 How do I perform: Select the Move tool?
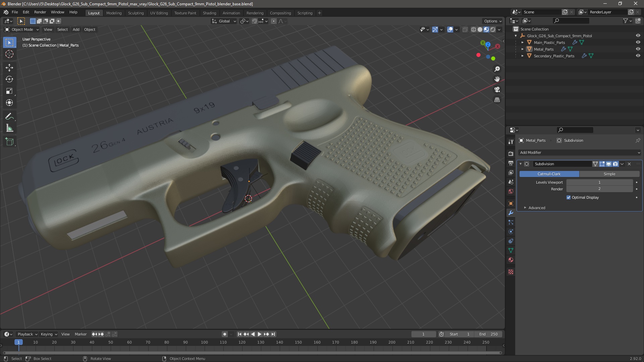click(x=9, y=68)
